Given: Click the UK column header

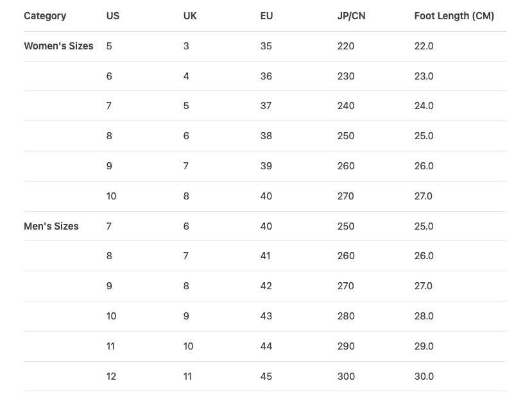Looking at the screenshot, I should tap(190, 16).
